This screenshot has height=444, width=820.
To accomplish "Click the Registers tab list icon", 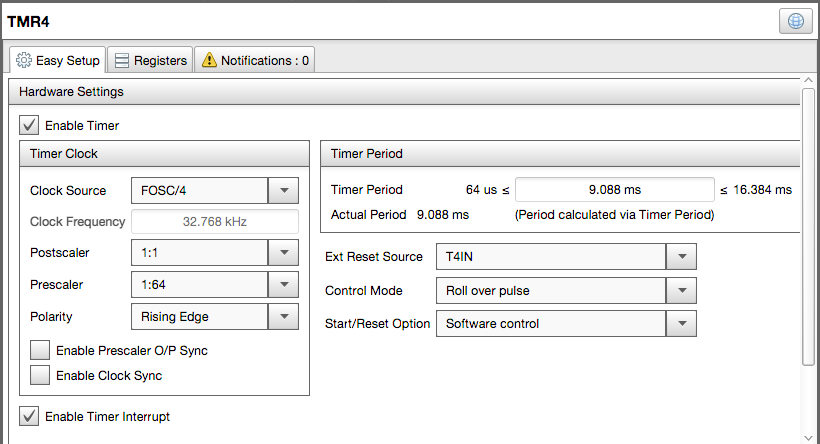I will (x=121, y=60).
